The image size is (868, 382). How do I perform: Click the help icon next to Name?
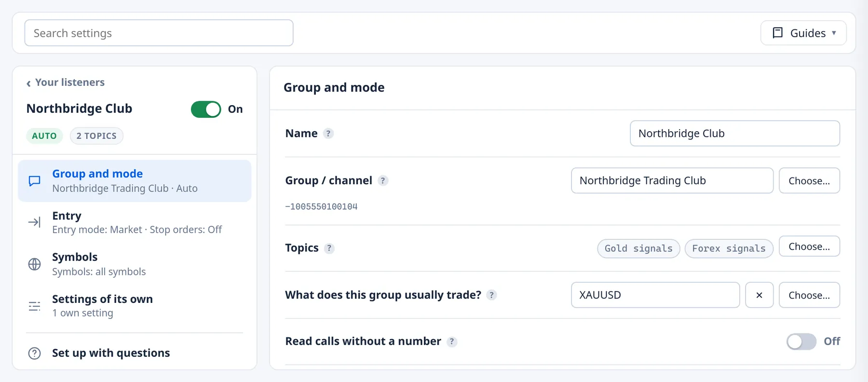[x=328, y=133]
